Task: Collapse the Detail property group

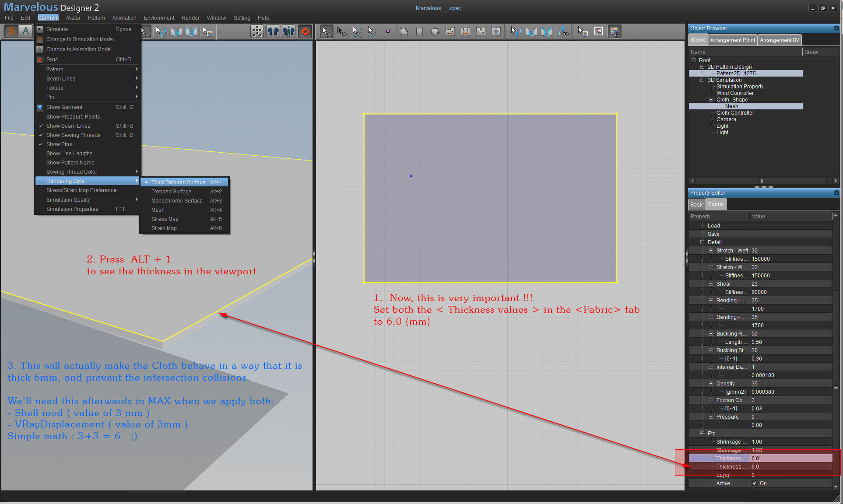Action: (702, 242)
